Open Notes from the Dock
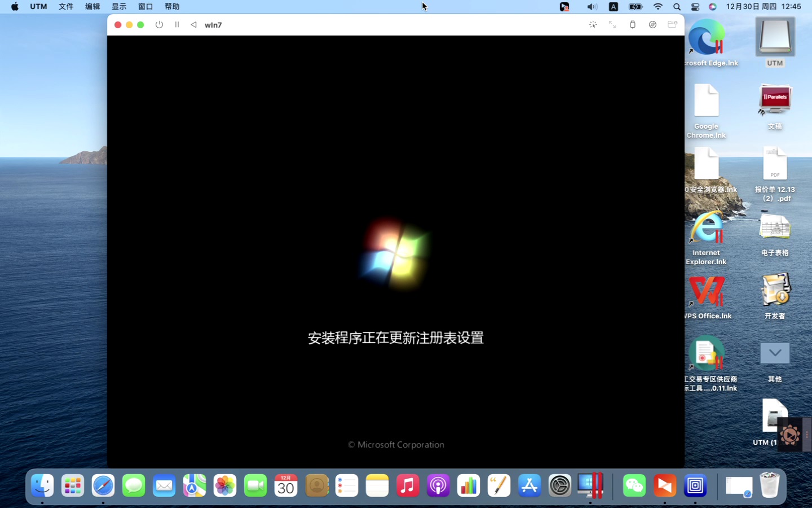812x508 pixels. click(x=377, y=485)
